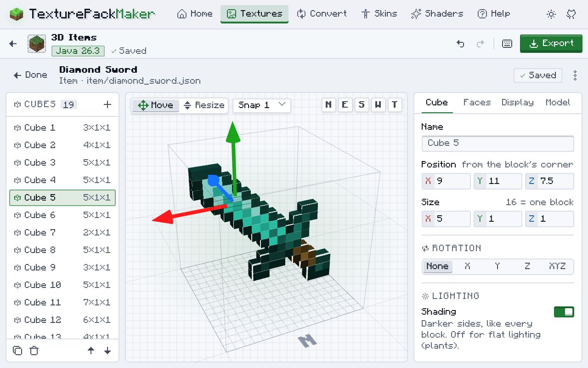
Task: Click the 3D Items pack thumbnail
Action: coord(37,44)
